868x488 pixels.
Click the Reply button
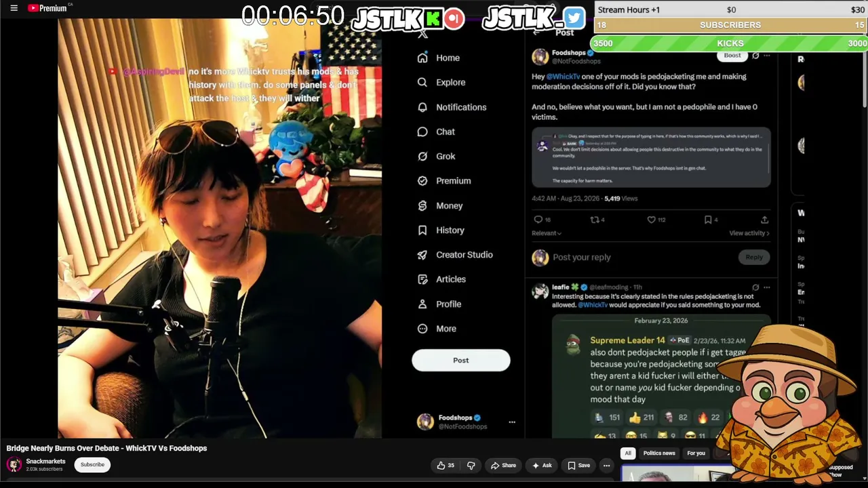click(x=754, y=258)
